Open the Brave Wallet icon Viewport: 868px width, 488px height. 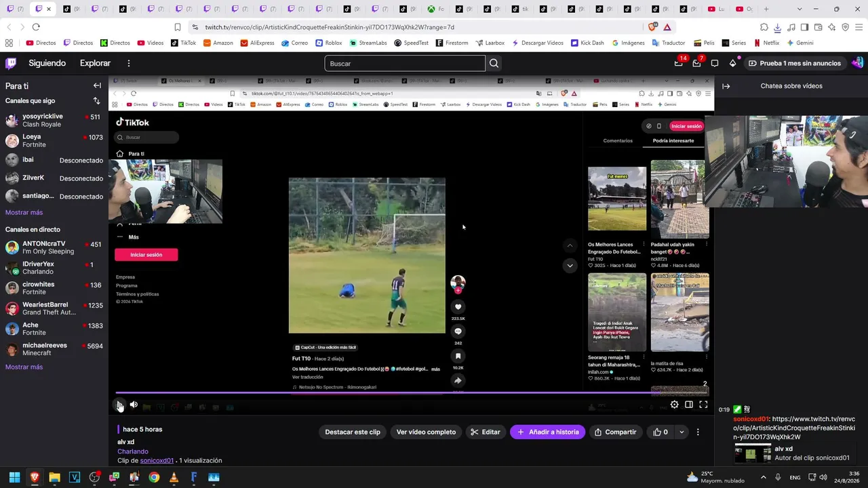818,27
